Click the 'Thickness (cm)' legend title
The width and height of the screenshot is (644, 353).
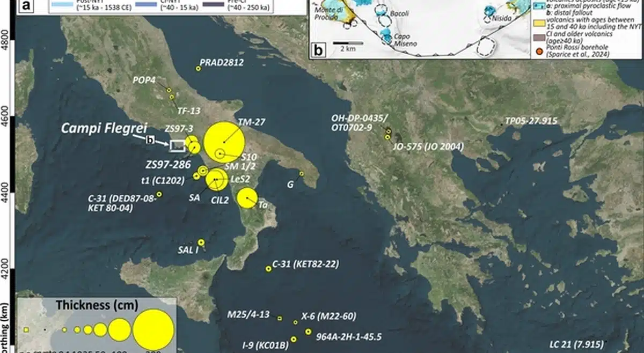pyautogui.click(x=98, y=305)
